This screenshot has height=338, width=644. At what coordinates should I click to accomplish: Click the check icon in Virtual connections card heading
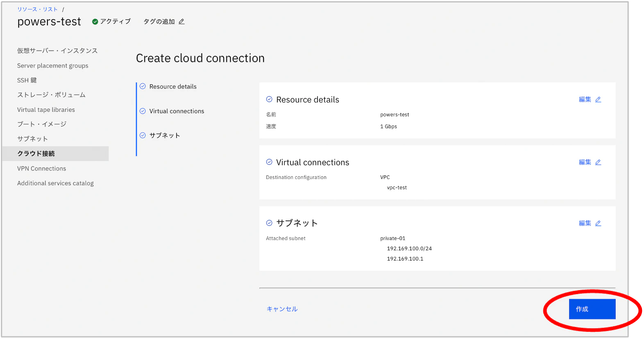(269, 162)
